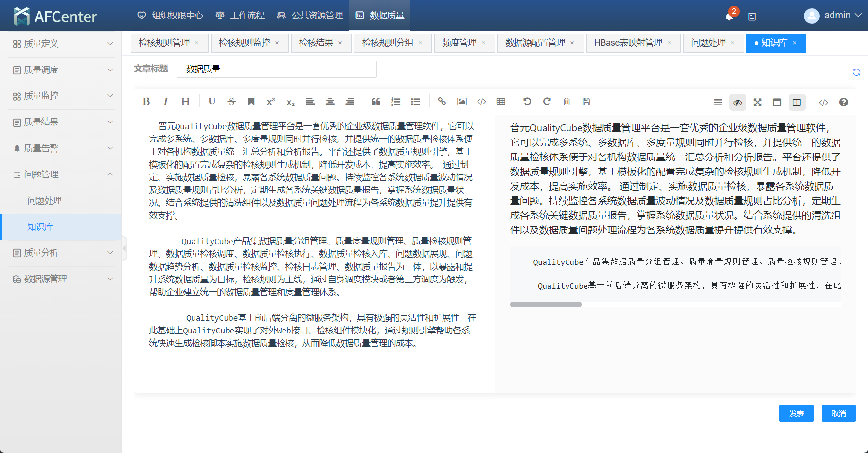The height and width of the screenshot is (453, 868).
Task: Click the 发表 publish button
Action: pyautogui.click(x=796, y=414)
